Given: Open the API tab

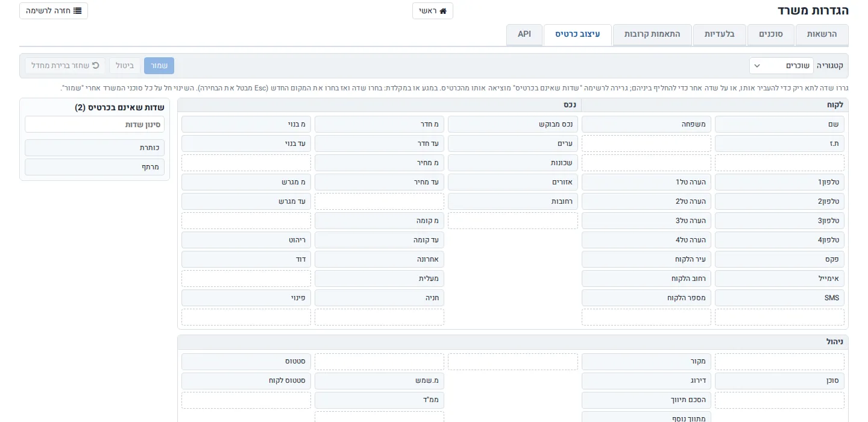Looking at the screenshot, I should pyautogui.click(x=524, y=34).
